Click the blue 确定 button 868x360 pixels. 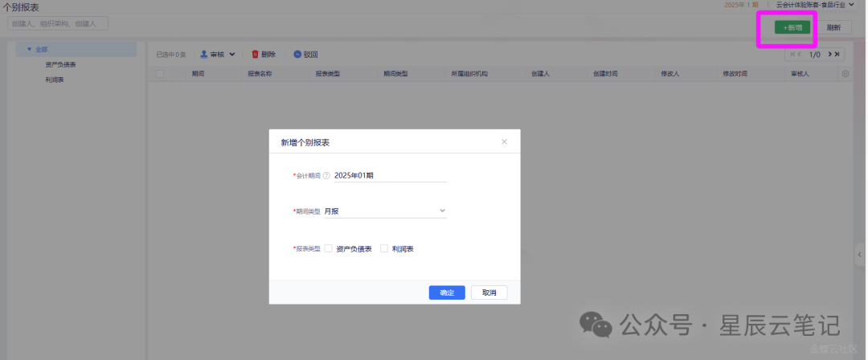click(x=447, y=292)
